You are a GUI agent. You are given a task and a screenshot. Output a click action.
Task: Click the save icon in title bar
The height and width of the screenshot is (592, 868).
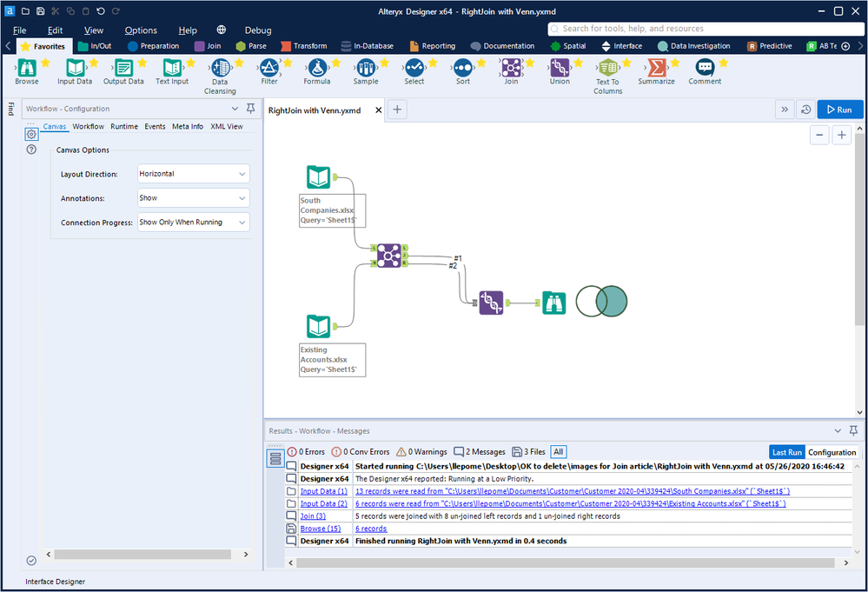click(x=41, y=11)
